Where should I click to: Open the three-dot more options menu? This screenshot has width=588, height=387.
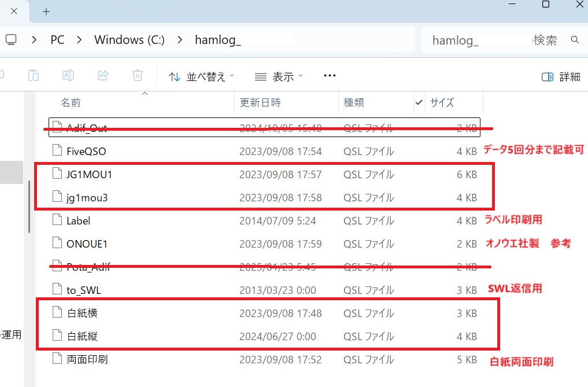(x=330, y=76)
